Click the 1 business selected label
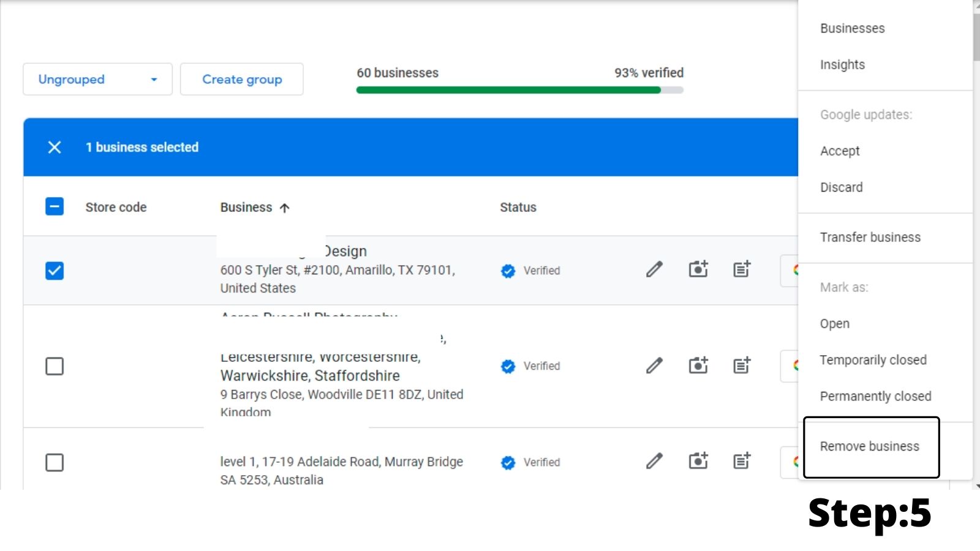 pos(142,148)
